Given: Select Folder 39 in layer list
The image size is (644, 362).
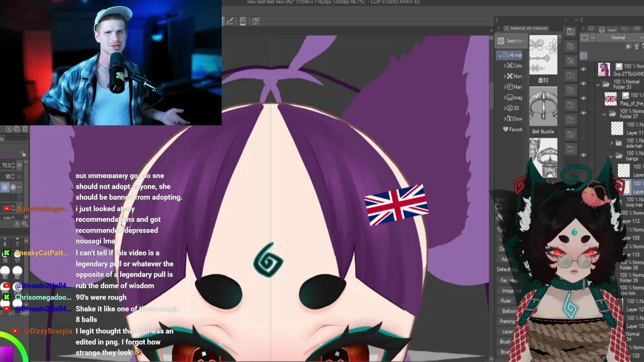Looking at the screenshot, I should click(631, 278).
